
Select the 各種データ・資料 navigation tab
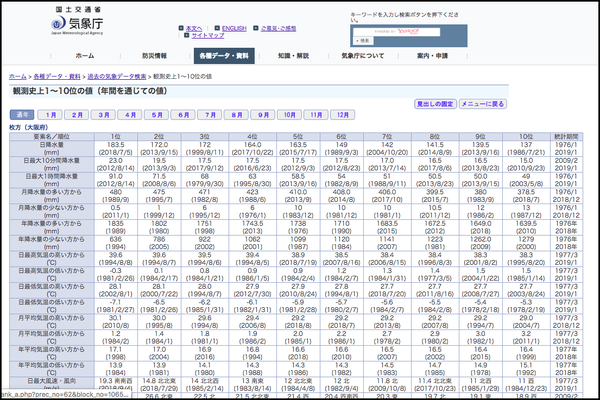[226, 56]
